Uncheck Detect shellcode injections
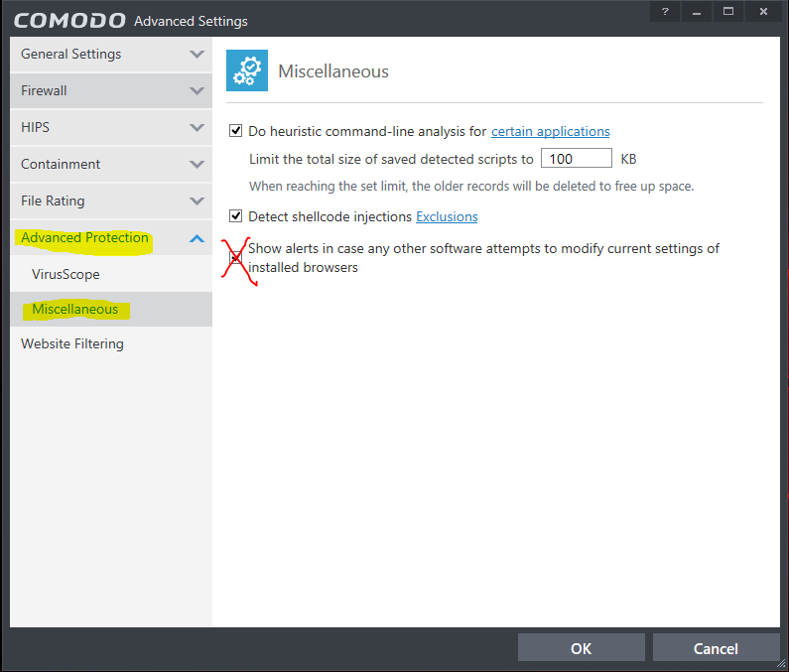The height and width of the screenshot is (672, 789). 236,216
